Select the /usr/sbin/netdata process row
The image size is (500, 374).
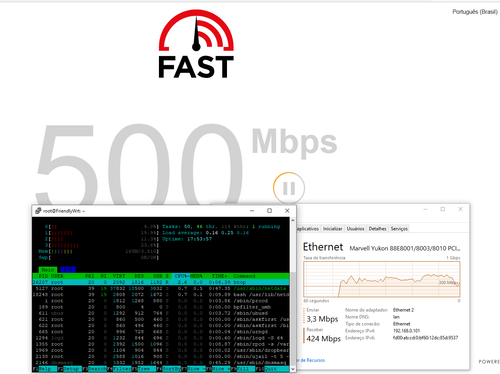161,288
